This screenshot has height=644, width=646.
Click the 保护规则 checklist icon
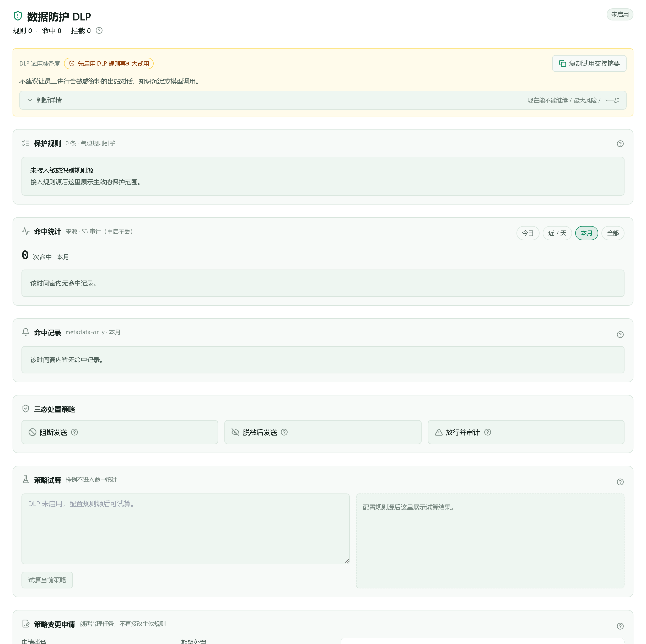click(26, 143)
